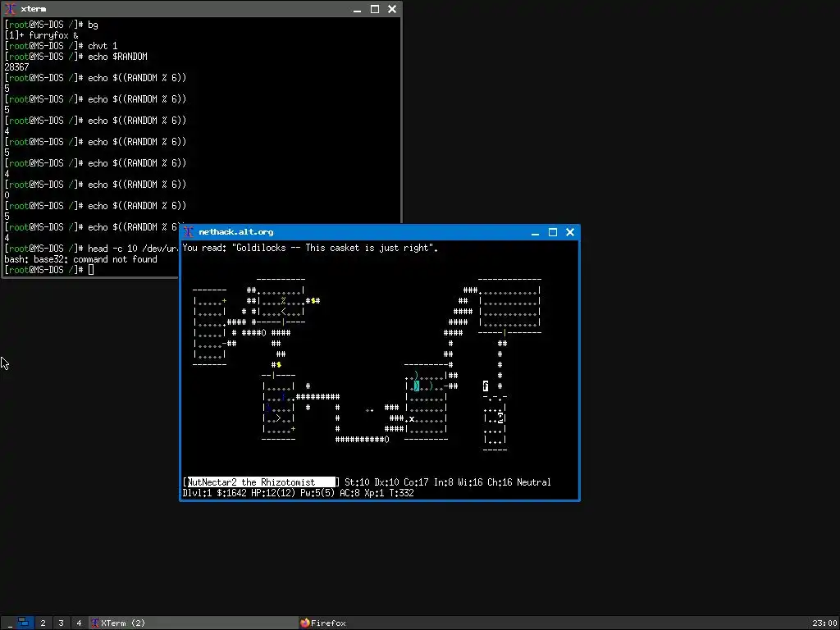Click the 'xterm' title bar text
Image resolution: width=840 pixels, height=630 pixels.
click(x=33, y=9)
